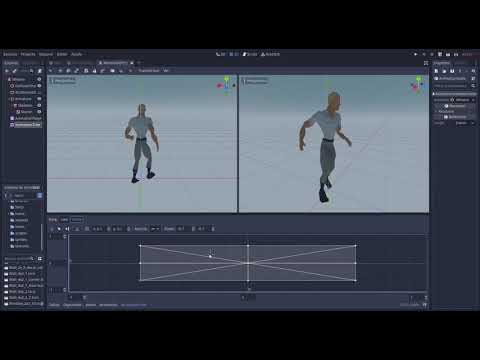Open the Audio bottom panel
The height and width of the screenshot is (360, 480).
coord(90,305)
